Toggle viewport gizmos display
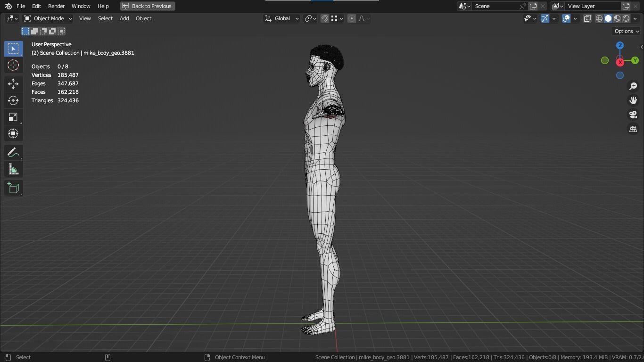 [545, 18]
